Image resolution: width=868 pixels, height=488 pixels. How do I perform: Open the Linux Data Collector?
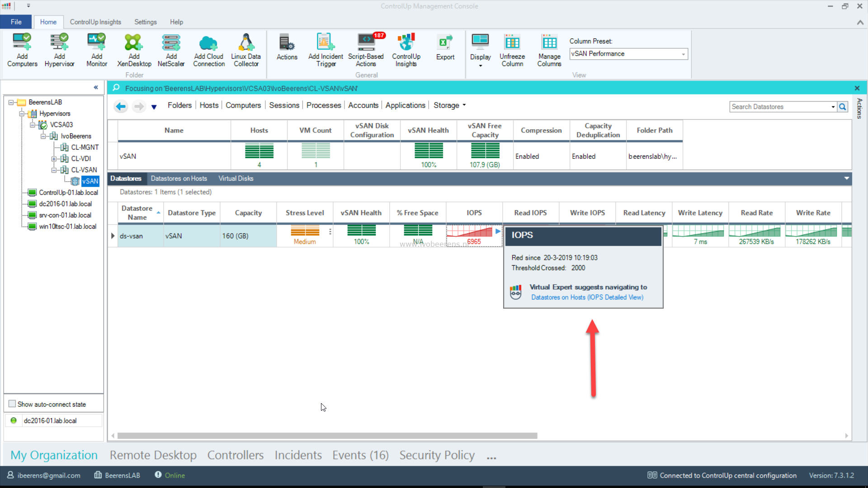[x=246, y=50]
